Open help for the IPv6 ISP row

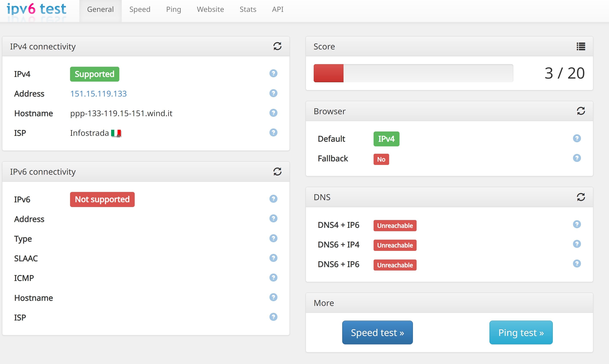(x=273, y=317)
